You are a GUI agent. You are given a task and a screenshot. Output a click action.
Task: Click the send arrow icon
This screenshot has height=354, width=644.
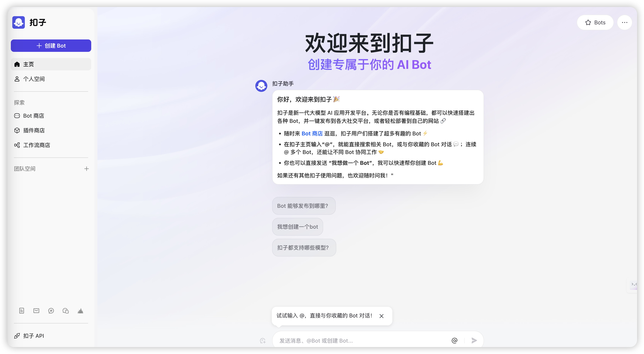tap(474, 340)
